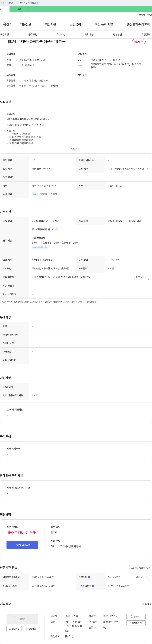152x644 pixels.
Task: Click job title 베트남 주재원 (화학제품 생산관리) 채용
Action: [x=36, y=42]
